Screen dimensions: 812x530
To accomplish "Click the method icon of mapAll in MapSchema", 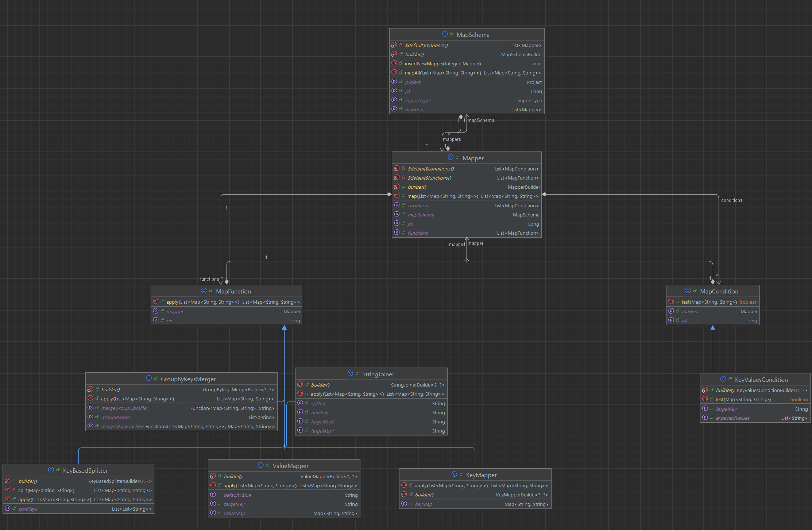I will 394,73.
